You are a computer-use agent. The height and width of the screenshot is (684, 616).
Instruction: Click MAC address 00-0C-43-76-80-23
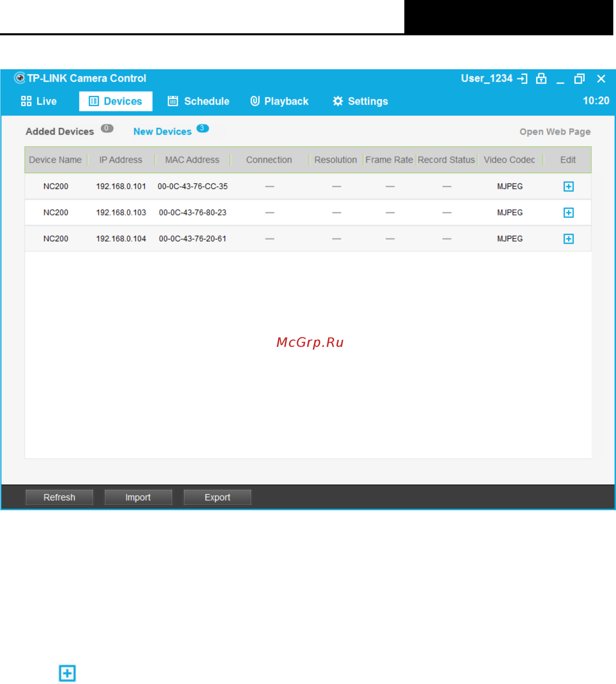tap(193, 212)
